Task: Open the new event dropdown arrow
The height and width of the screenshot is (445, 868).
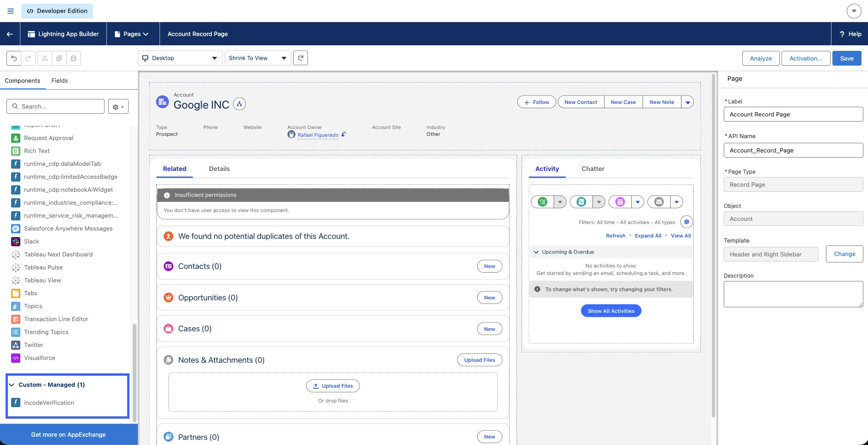Action: 638,202
